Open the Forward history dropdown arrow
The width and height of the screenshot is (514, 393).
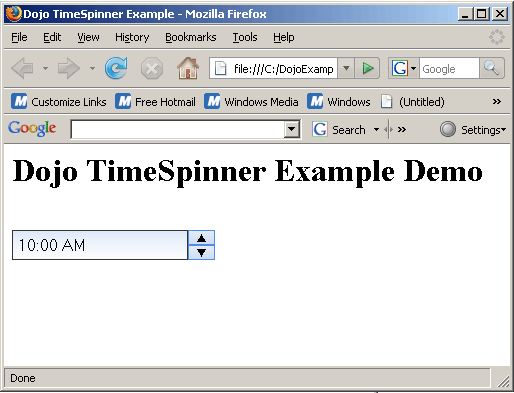pos(92,68)
